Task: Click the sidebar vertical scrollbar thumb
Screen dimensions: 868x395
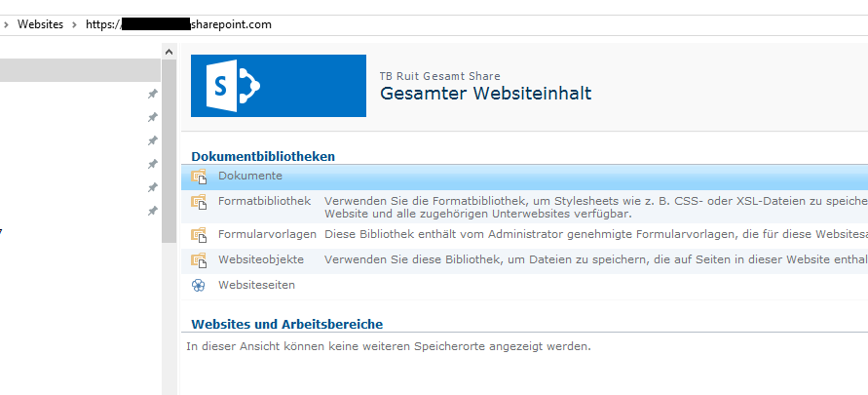Action: pyautogui.click(x=169, y=151)
